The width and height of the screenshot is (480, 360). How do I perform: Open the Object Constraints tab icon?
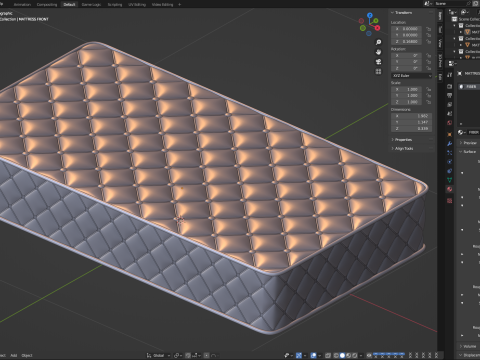pos(450,171)
